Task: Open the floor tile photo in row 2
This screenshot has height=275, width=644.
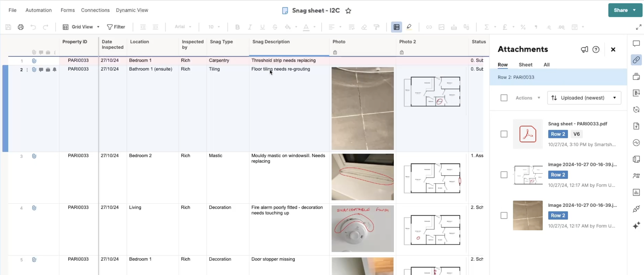Action: (x=363, y=108)
